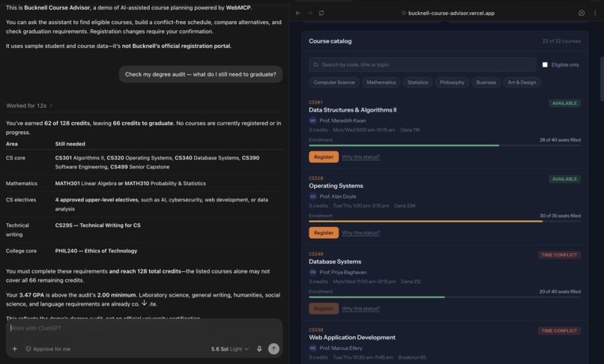Click the Data Structures & Algorithms II title
The image size is (604, 364).
coord(352,110)
